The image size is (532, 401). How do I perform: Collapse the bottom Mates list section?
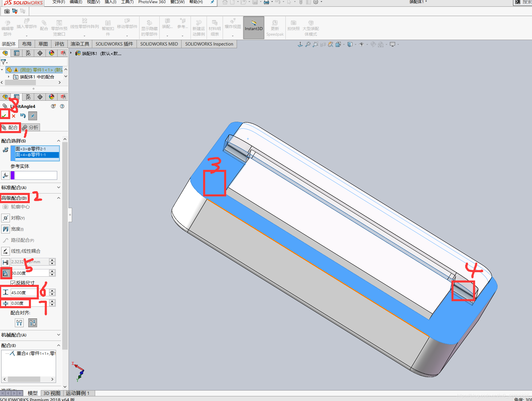(x=58, y=345)
